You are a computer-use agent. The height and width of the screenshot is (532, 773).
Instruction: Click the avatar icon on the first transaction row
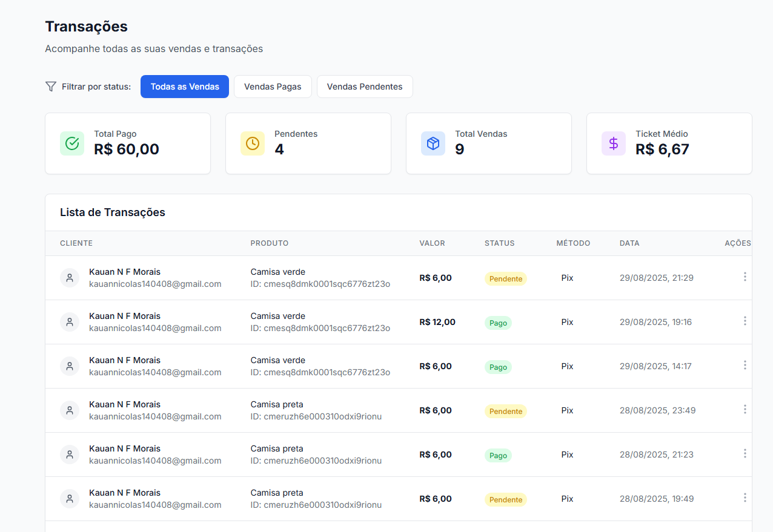coord(70,277)
